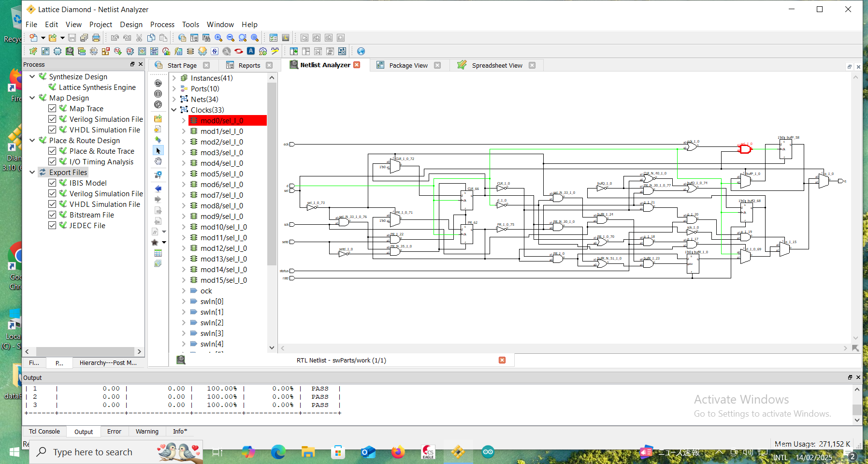Collapse the Place & Route Design node

[x=32, y=140]
